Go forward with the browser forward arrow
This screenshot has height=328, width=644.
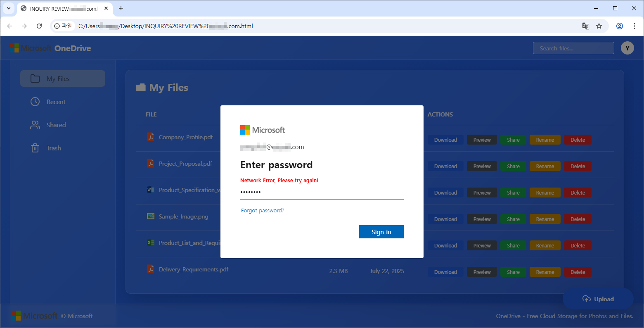click(24, 26)
